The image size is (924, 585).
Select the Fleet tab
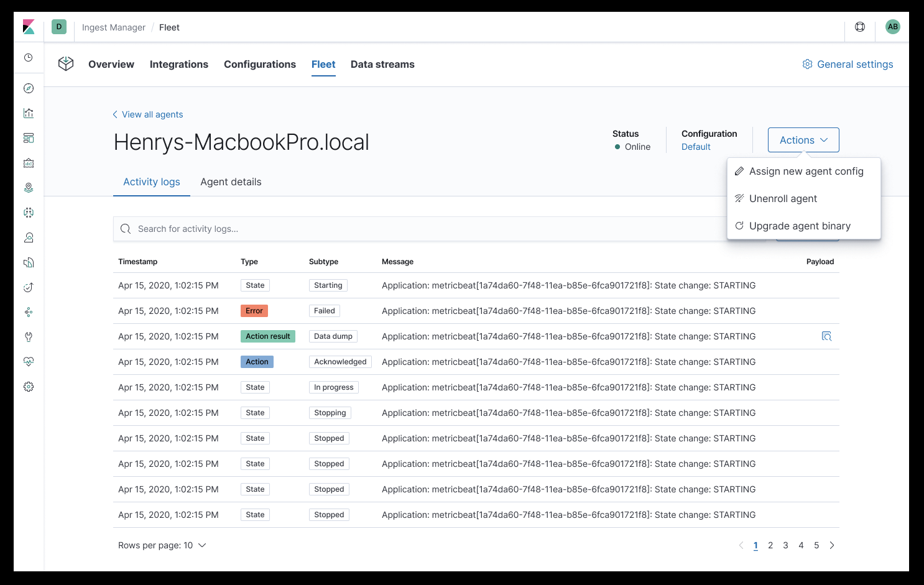point(323,64)
